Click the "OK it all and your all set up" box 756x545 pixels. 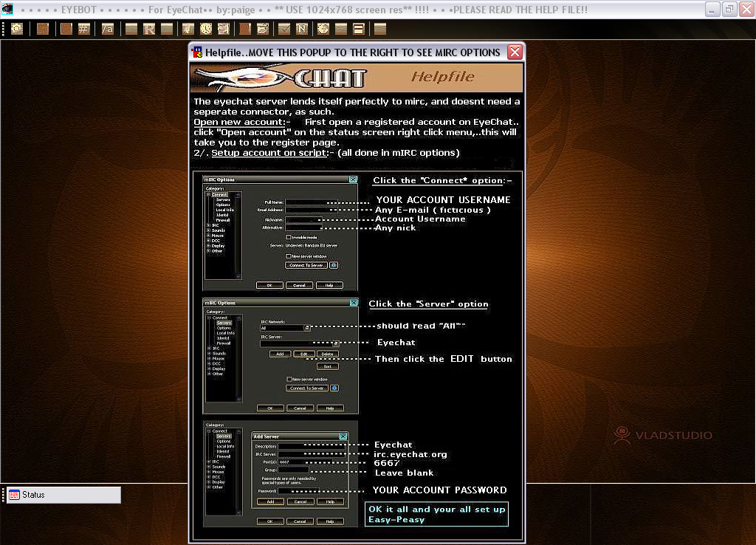coord(437,514)
